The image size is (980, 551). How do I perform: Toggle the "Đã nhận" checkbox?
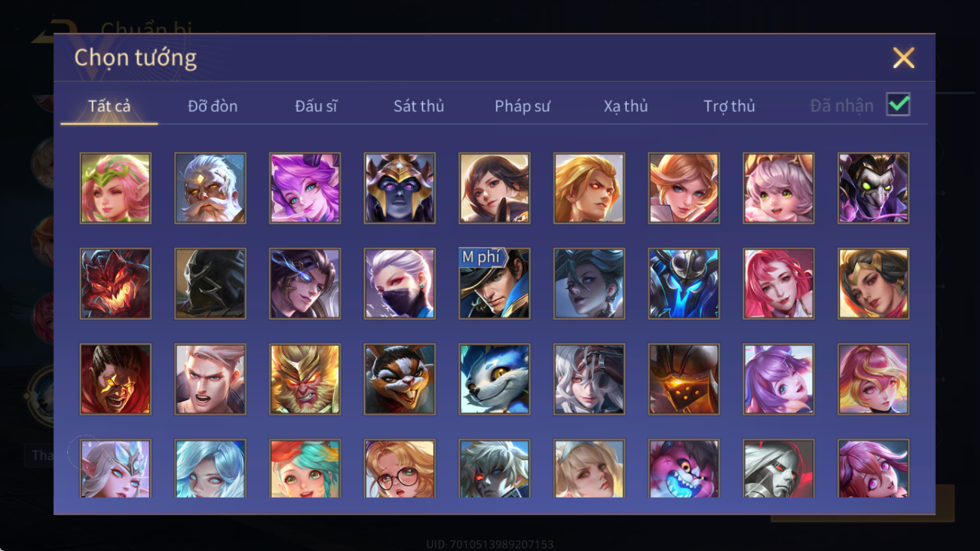[x=898, y=105]
